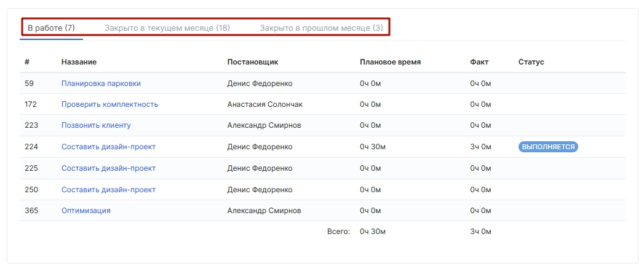Click the "#" column header

[x=27, y=62]
